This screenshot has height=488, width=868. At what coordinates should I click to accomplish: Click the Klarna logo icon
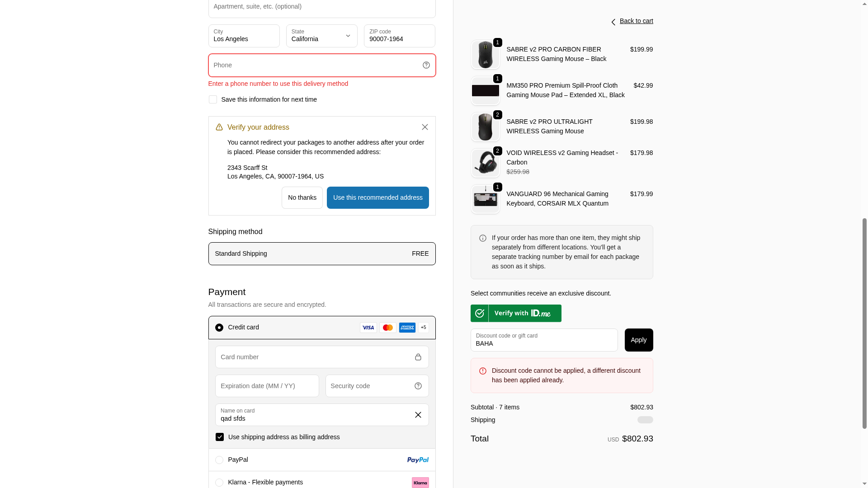point(420,483)
